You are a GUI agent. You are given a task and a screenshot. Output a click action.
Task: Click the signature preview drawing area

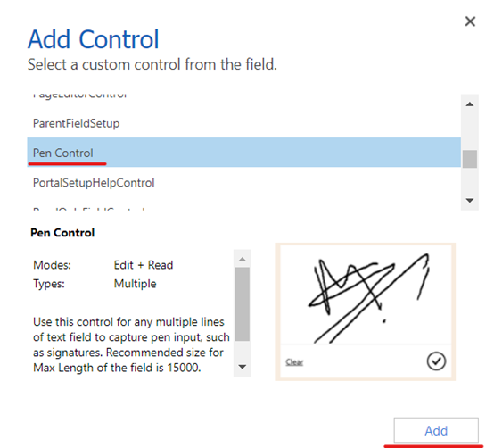366,295
